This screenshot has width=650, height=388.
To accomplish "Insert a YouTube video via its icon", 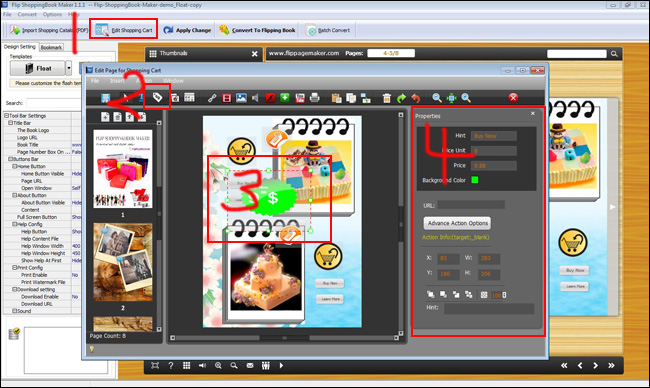I will 300,98.
